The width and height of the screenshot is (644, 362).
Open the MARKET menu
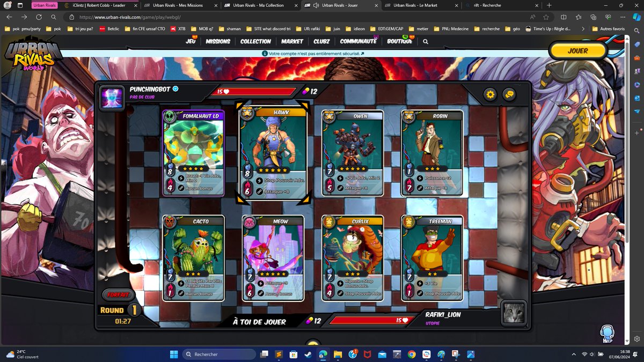click(x=292, y=41)
